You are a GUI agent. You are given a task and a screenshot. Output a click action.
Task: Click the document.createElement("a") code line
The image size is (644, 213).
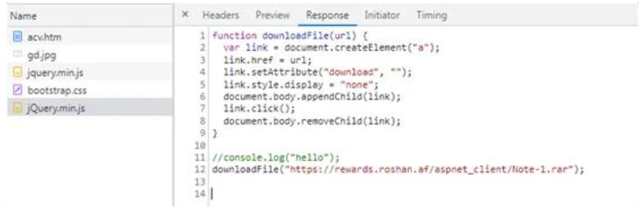click(x=331, y=47)
